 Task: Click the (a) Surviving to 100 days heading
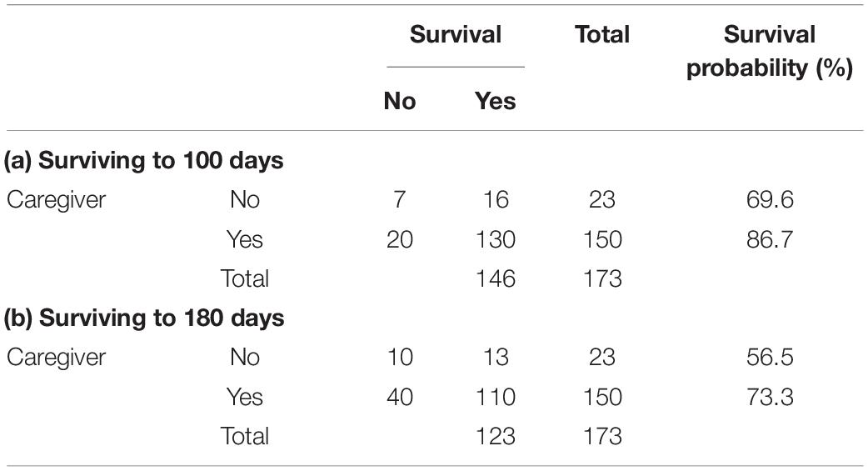point(144,161)
